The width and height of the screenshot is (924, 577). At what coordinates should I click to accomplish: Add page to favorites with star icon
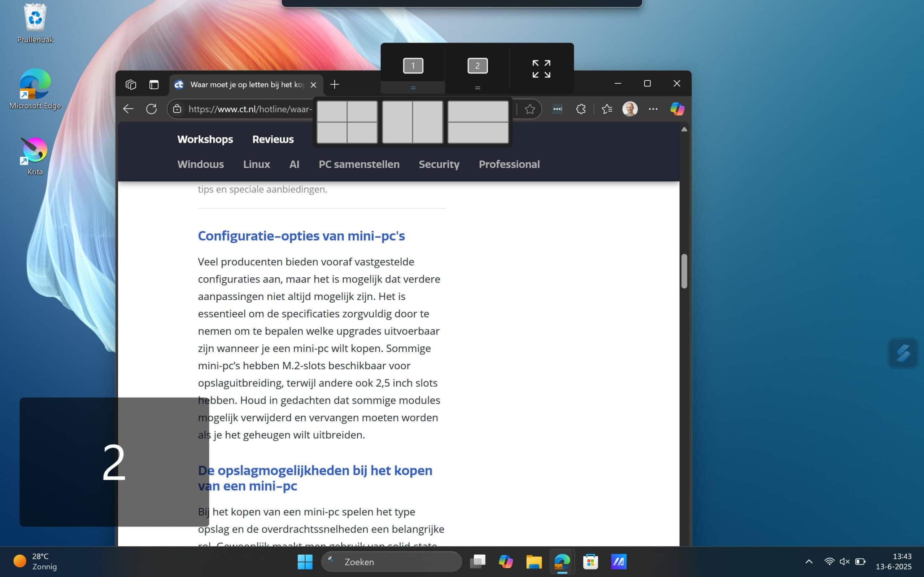[529, 109]
